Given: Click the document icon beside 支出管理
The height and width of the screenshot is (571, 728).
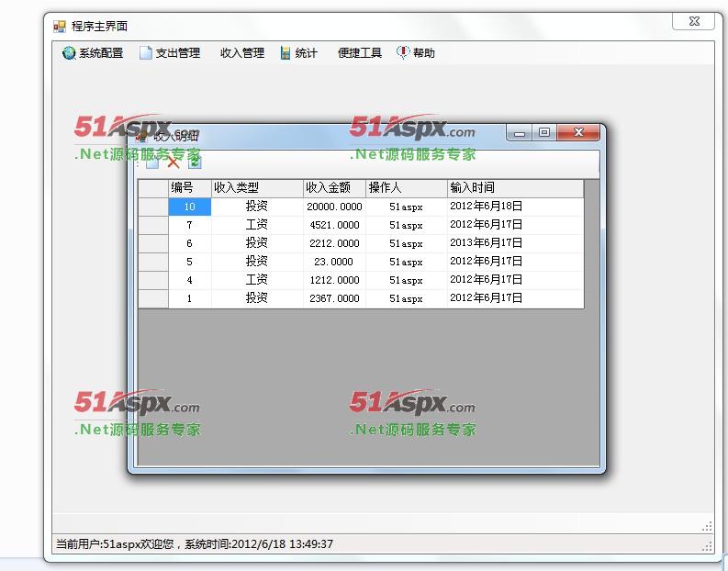Looking at the screenshot, I should [145, 53].
